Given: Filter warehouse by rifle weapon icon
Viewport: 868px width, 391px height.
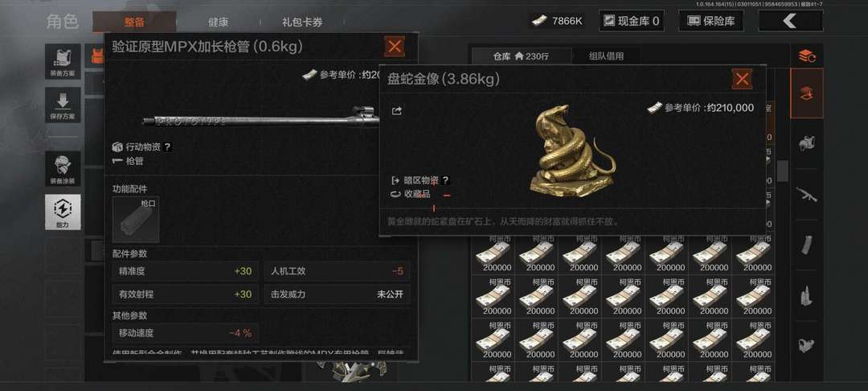Looking at the screenshot, I should [807, 195].
